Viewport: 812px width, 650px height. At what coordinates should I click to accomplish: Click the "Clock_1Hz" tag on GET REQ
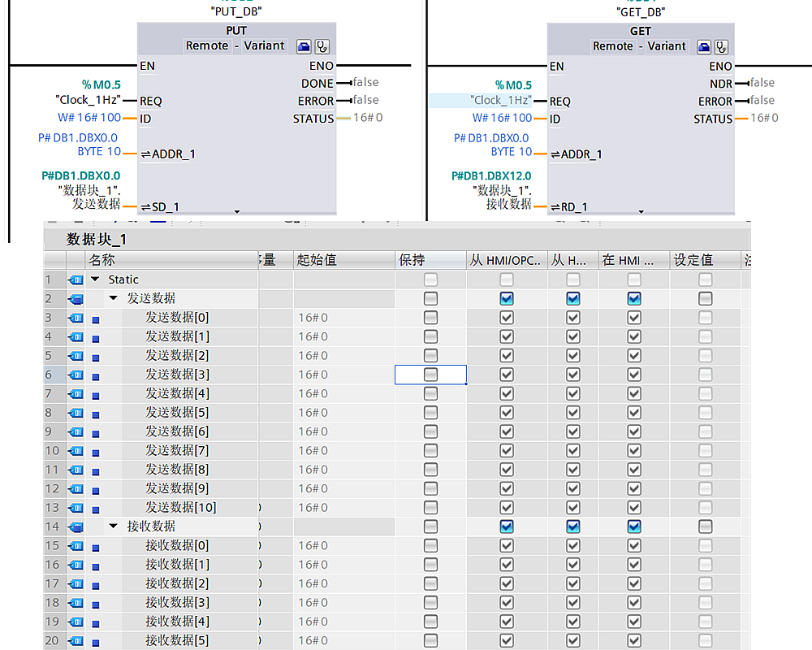pyautogui.click(x=501, y=101)
